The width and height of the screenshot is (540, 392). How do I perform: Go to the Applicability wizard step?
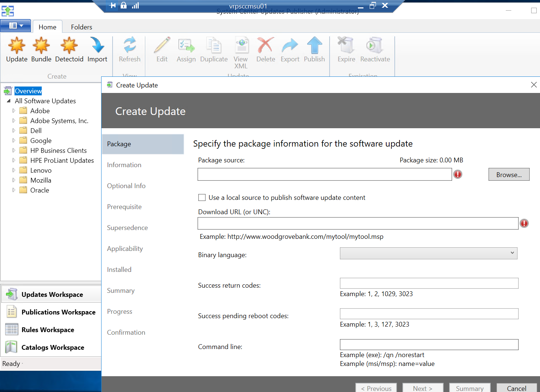click(125, 249)
